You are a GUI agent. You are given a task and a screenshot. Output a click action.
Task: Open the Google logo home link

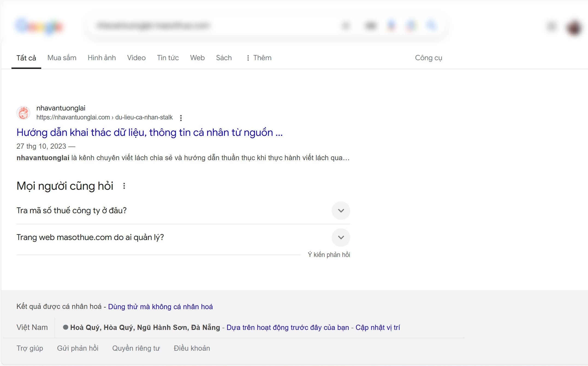click(x=39, y=26)
